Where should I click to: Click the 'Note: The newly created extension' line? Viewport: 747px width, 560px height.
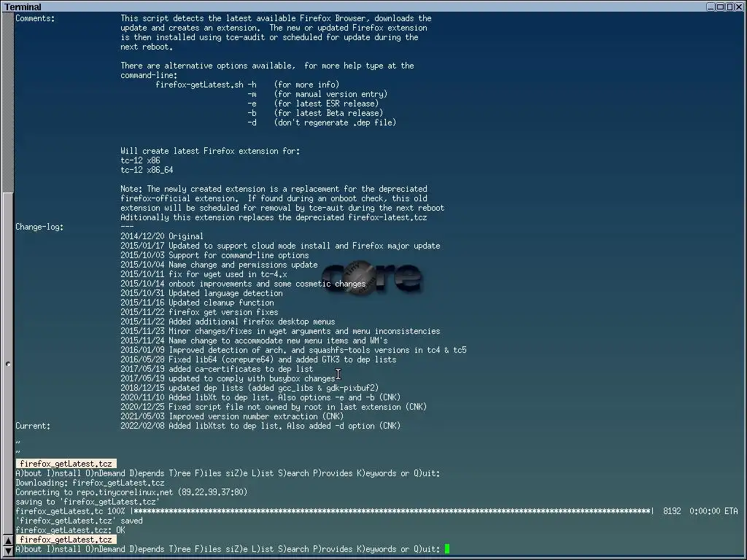(274, 189)
